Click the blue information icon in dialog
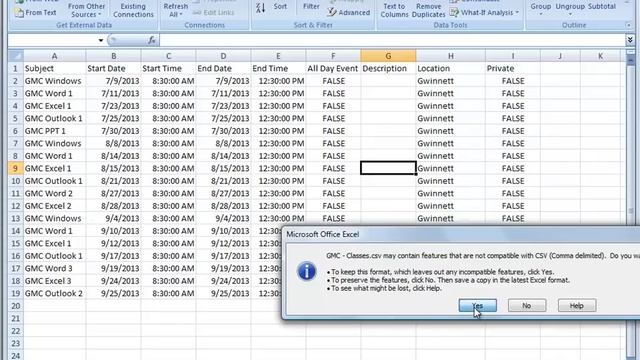640x360 pixels. point(307,271)
